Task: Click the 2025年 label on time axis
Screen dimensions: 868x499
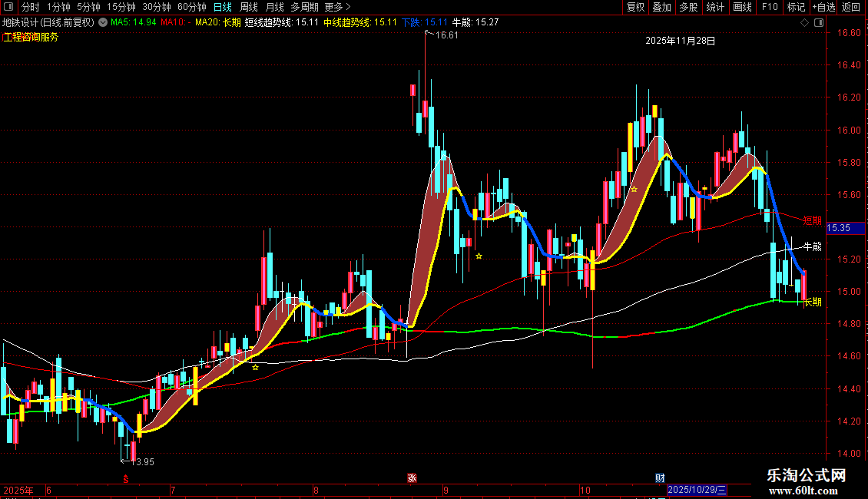Action: (18, 490)
